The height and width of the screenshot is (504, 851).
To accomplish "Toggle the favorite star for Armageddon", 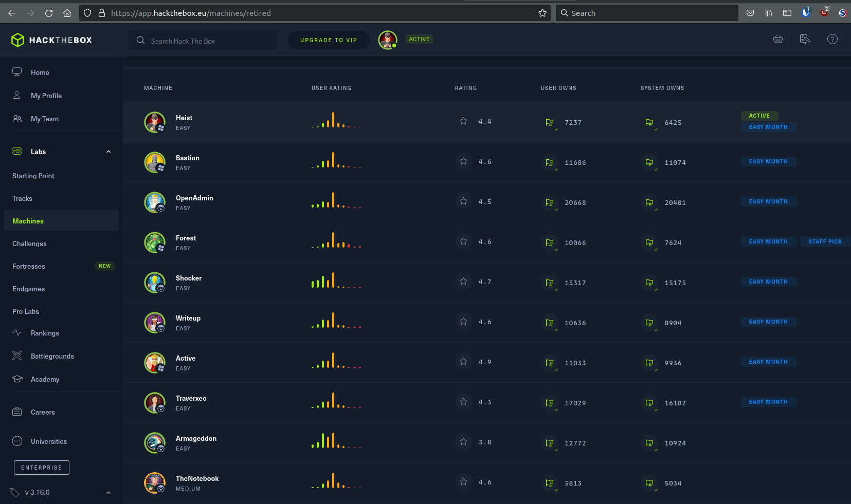I will tap(463, 442).
